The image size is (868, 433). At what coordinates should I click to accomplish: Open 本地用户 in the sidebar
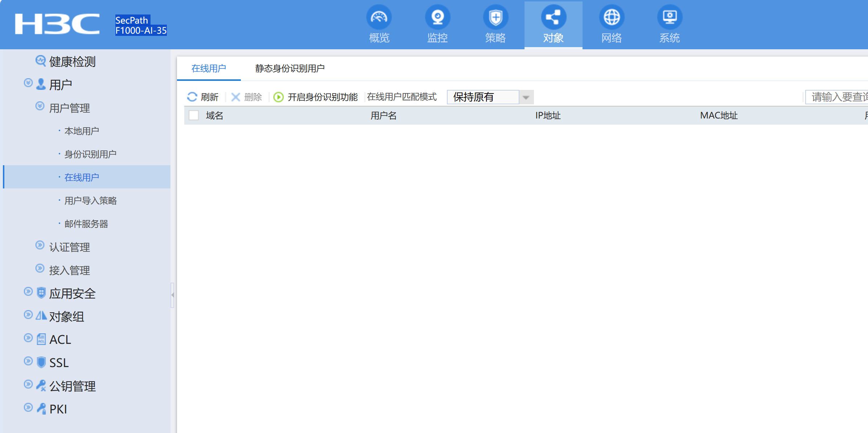tap(82, 131)
